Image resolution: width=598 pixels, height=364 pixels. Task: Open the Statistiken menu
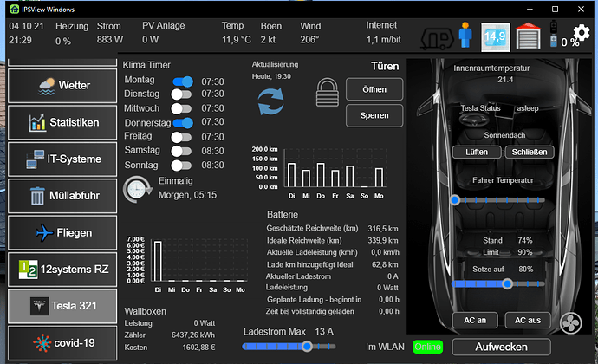[62, 122]
